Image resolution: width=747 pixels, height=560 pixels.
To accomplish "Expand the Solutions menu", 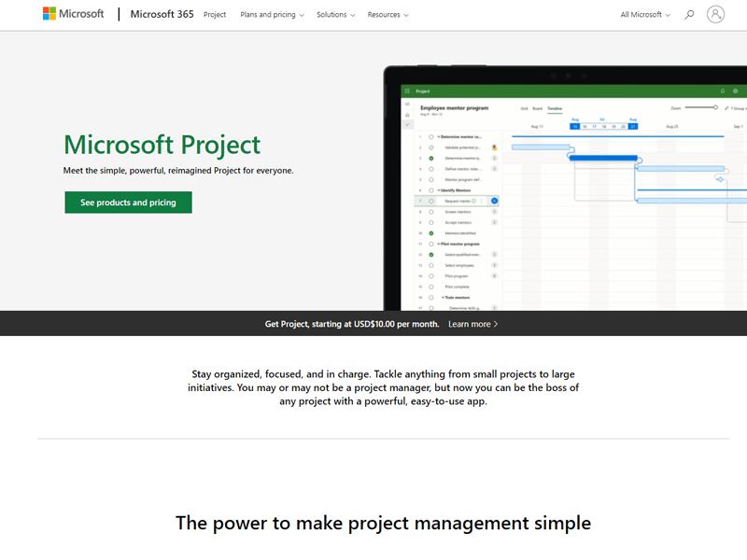I will pyautogui.click(x=336, y=15).
